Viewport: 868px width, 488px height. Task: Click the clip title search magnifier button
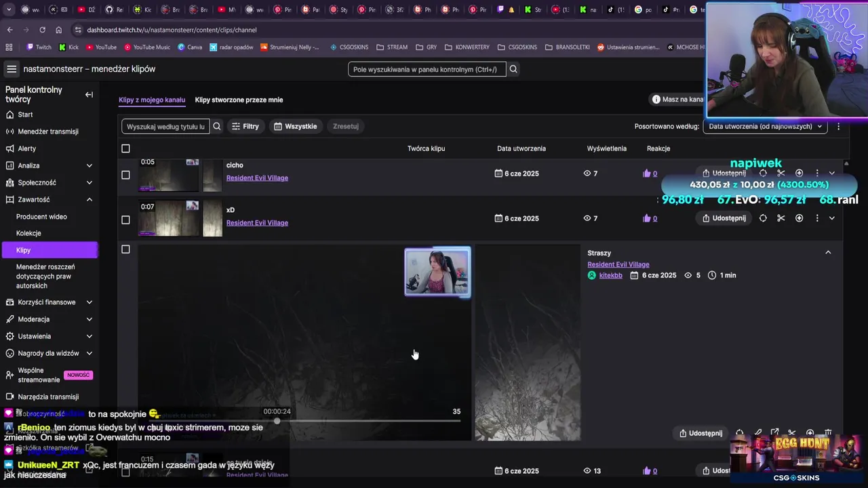[217, 126]
